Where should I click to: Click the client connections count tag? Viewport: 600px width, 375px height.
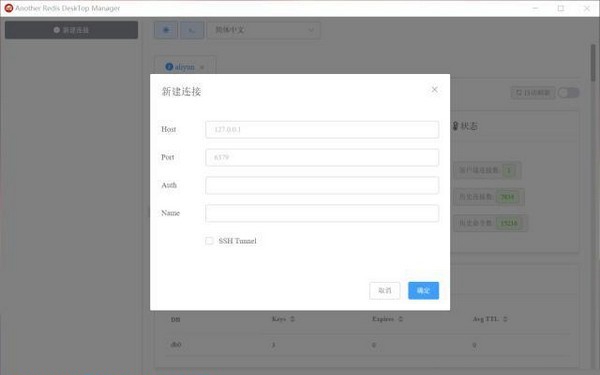click(487, 170)
